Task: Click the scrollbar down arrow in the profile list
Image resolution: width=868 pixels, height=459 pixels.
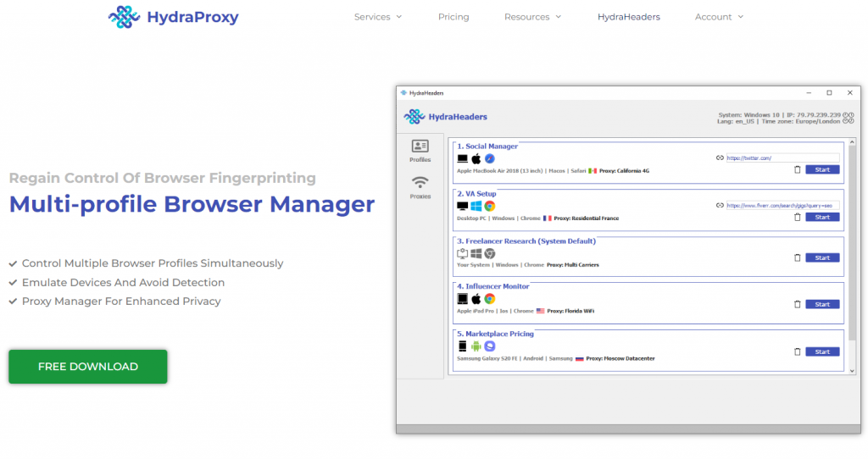Action: click(x=852, y=371)
